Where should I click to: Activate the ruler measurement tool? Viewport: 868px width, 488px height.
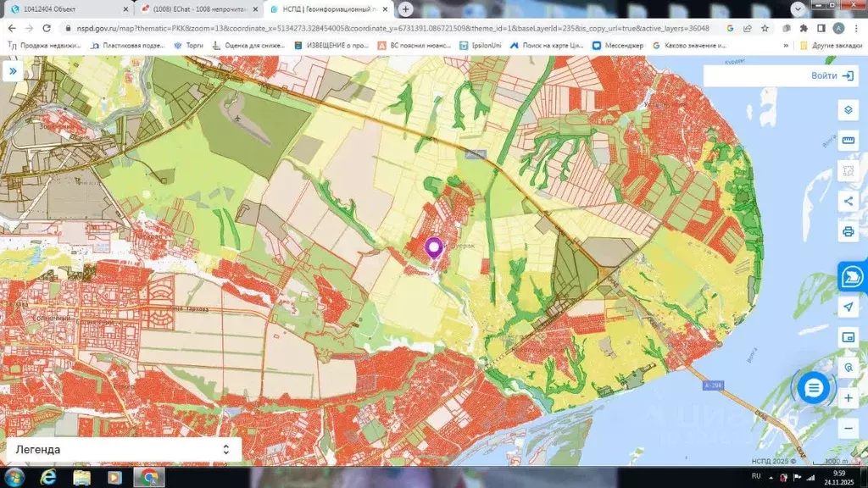click(848, 141)
